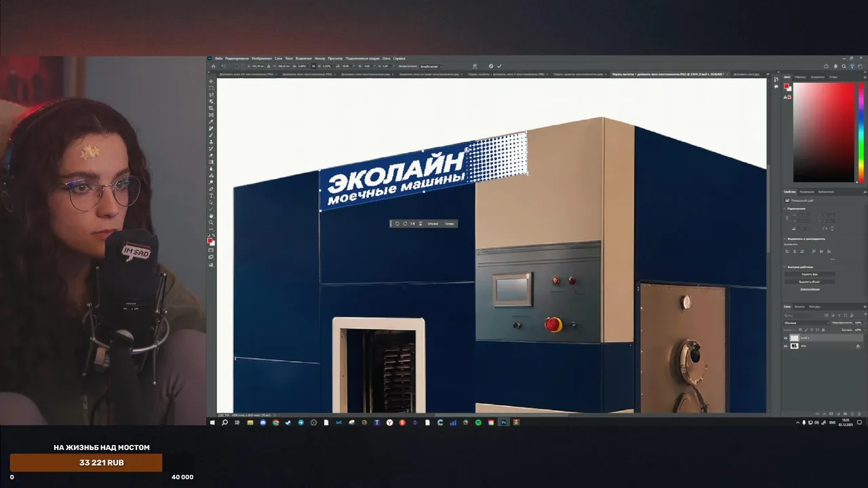This screenshot has height=488, width=868.
Task: Click the Выделить объект quick action button
Action: (x=810, y=281)
